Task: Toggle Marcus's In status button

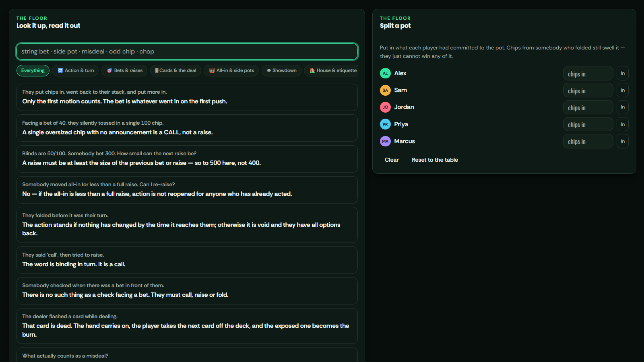Action: 623,141
